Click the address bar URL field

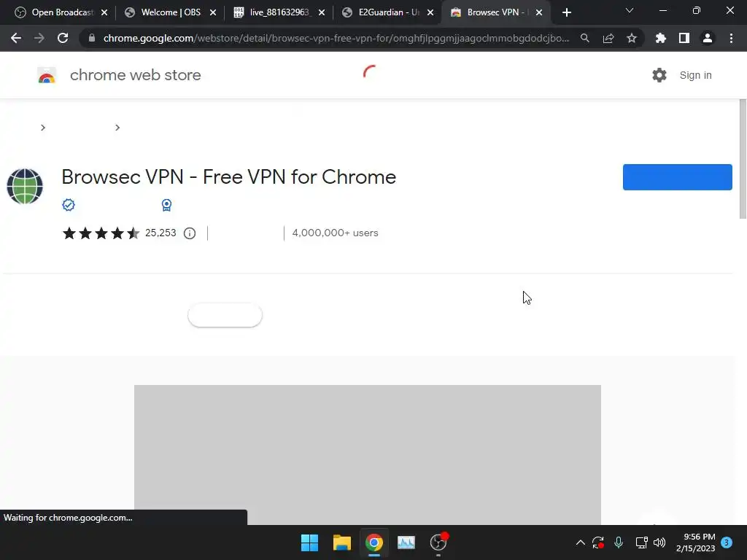pyautogui.click(x=336, y=38)
